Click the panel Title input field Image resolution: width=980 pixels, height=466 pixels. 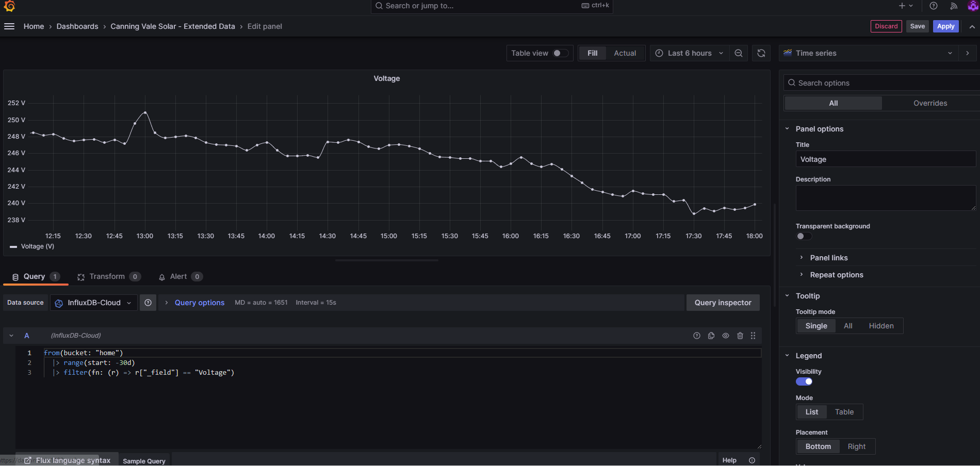(x=885, y=159)
